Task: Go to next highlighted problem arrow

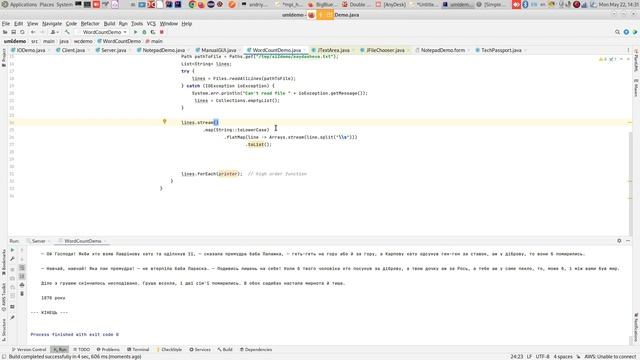Action: tap(628, 60)
